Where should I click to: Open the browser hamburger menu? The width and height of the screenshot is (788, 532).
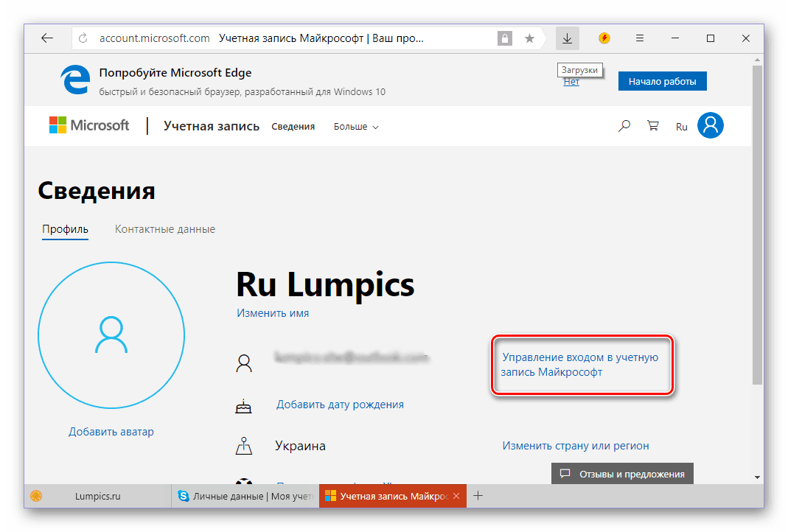point(640,38)
